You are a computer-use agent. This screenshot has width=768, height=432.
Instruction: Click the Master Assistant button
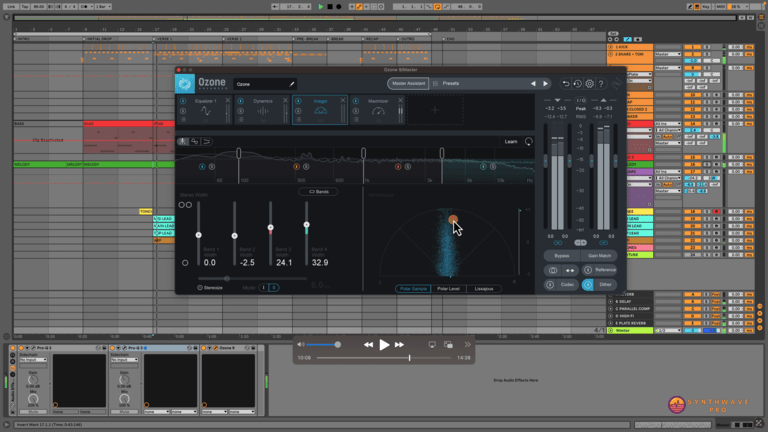tap(408, 84)
